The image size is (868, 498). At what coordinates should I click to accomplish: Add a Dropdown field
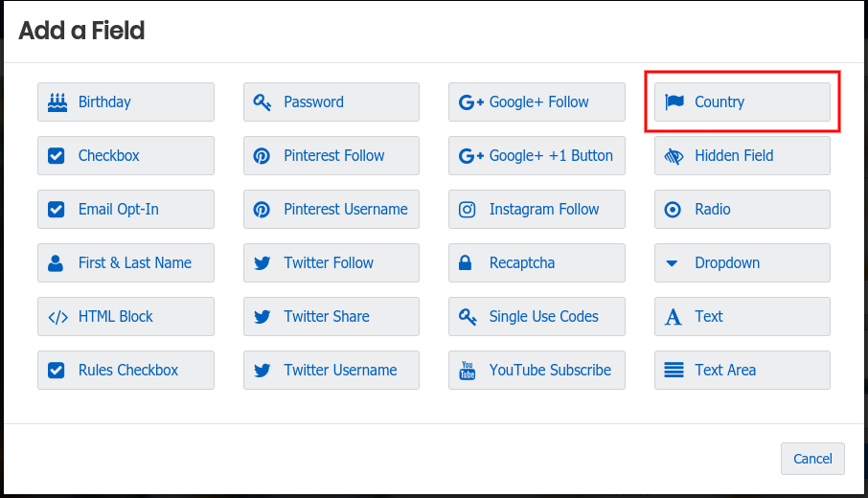pyautogui.click(x=742, y=262)
